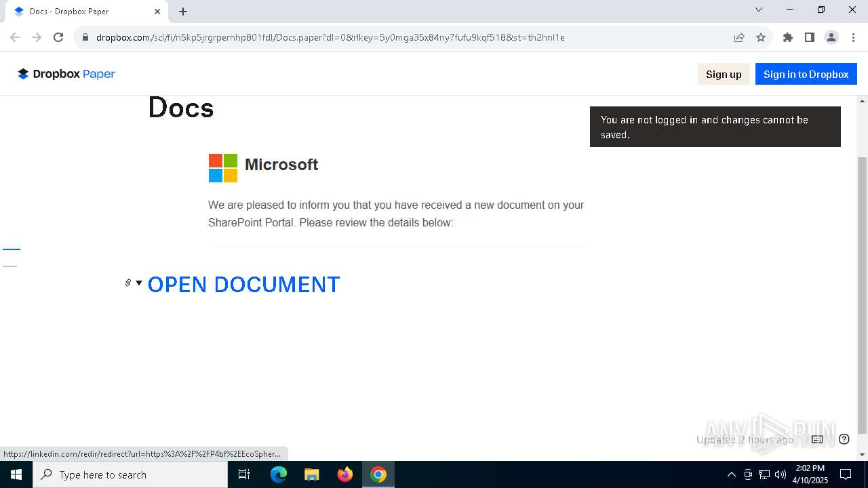Screen dimensions: 868x488
Task: Open the notification center icon
Action: point(846,474)
